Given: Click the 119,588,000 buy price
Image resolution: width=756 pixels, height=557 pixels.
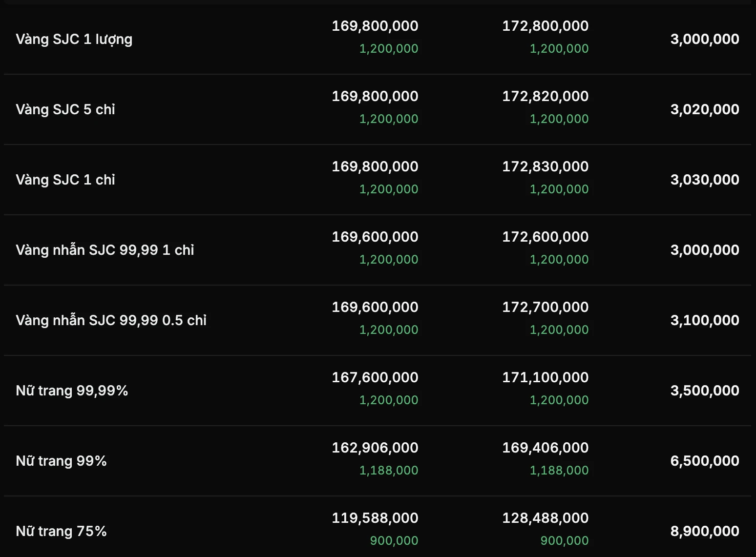Looking at the screenshot, I should [375, 518].
